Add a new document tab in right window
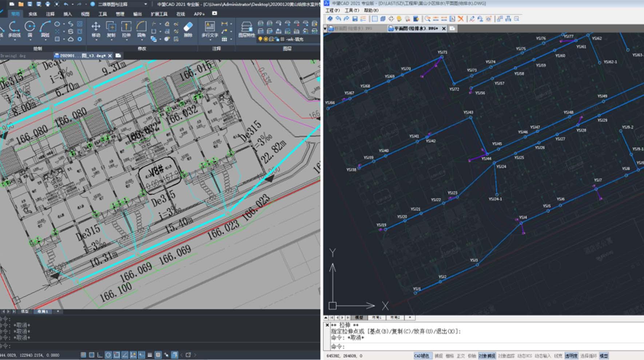This screenshot has height=360, width=644. tap(452, 28)
